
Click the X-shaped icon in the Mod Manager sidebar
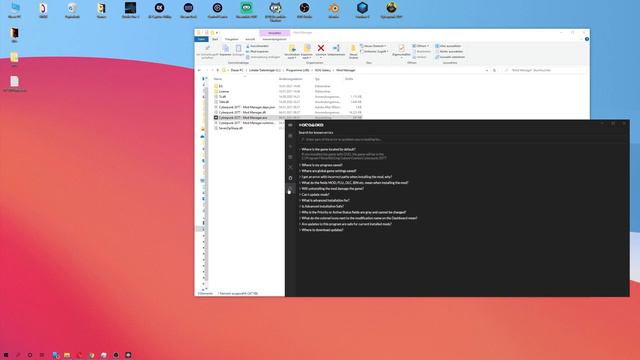[290, 167]
